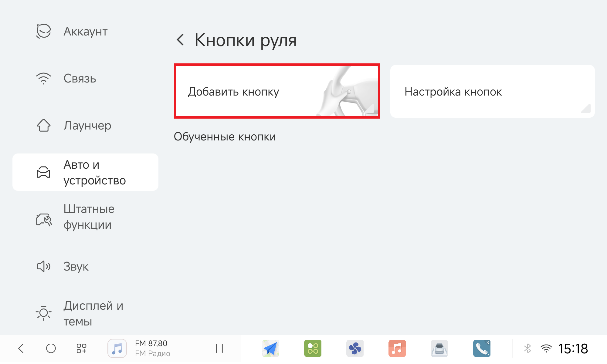Open the all apps grid icon
Screen dimensions: 607x364
(x=81, y=348)
